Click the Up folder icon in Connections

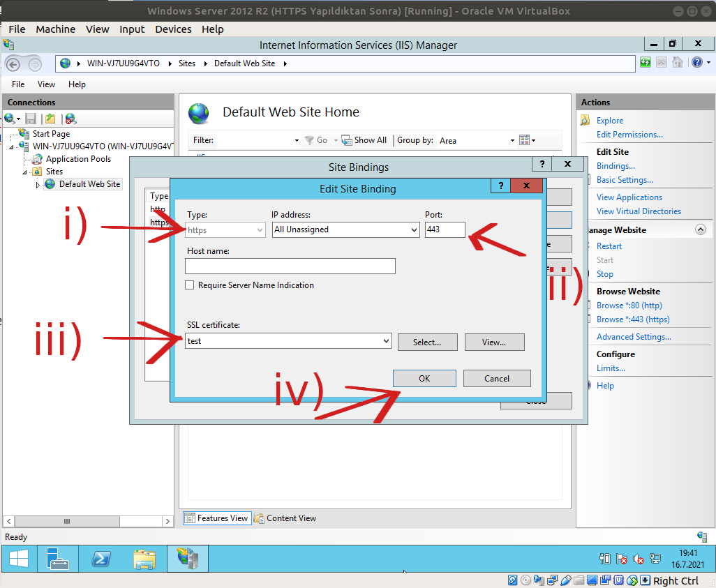point(50,119)
